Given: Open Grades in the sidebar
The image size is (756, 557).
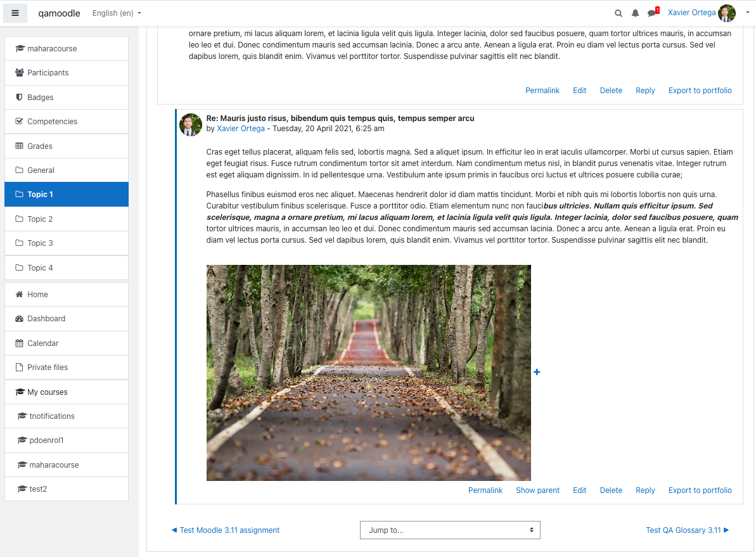Looking at the screenshot, I should pyautogui.click(x=67, y=146).
